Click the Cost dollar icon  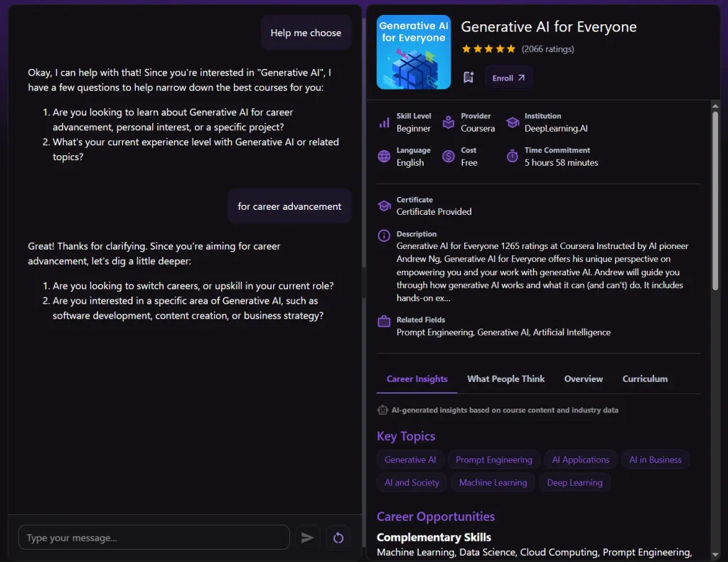[x=447, y=156]
